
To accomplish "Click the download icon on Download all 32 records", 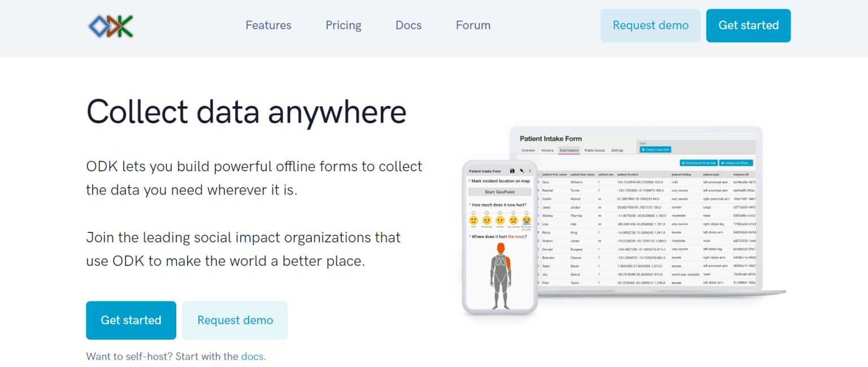I will click(683, 163).
